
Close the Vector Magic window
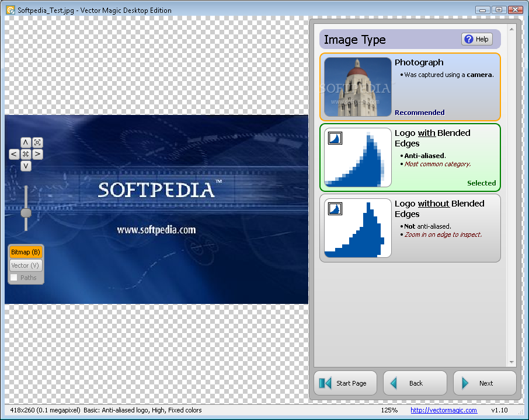(x=515, y=10)
